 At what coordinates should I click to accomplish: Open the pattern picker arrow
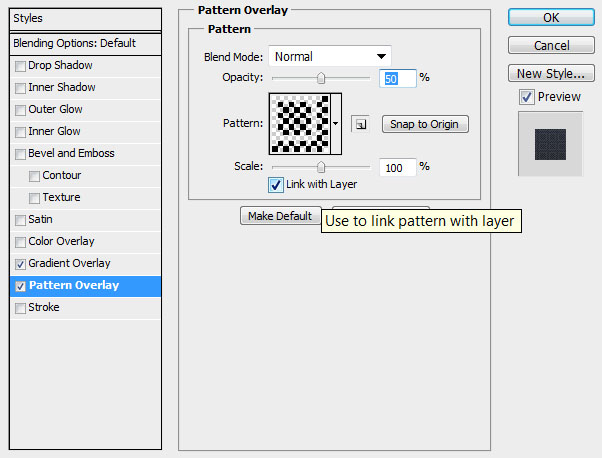coord(336,124)
